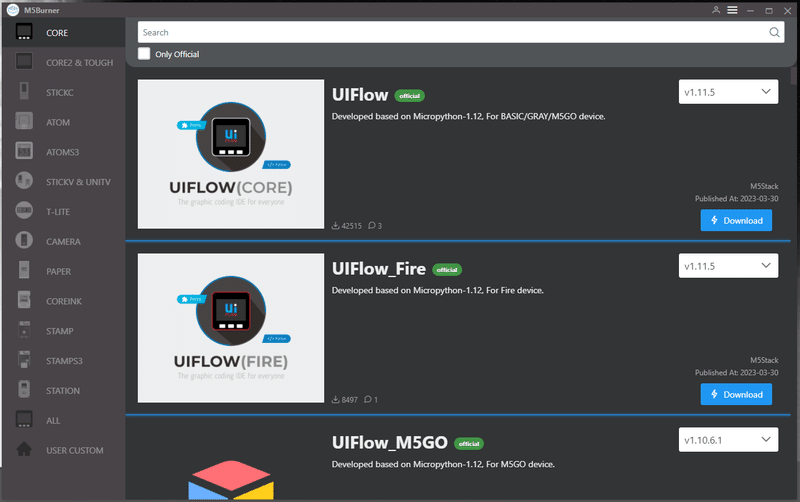Choose the STICKC device icon
This screenshot has width=800, height=502.
(24, 91)
